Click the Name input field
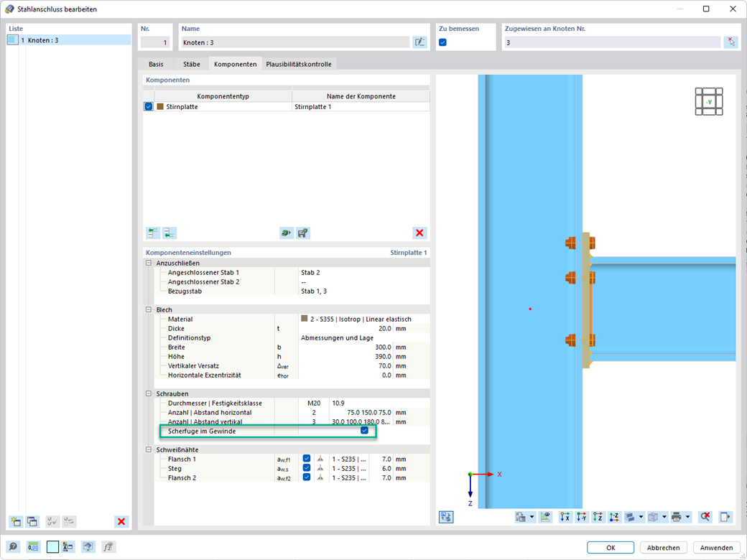The width and height of the screenshot is (747, 560). [295, 42]
